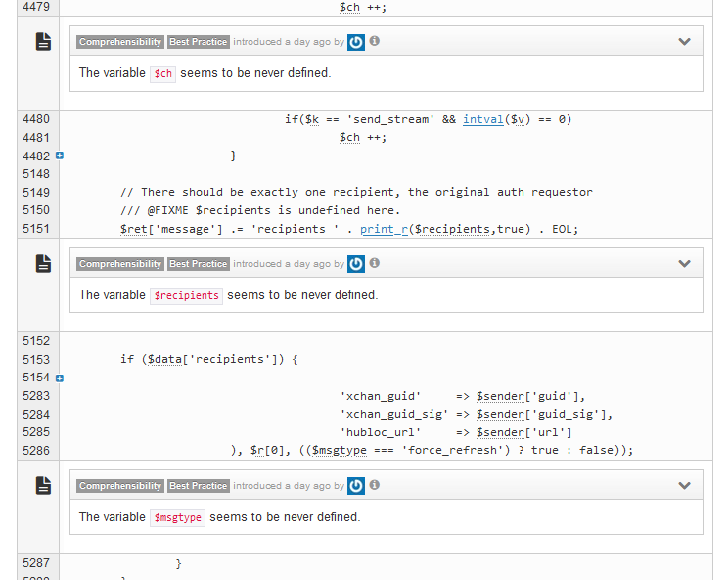Click line number 5151 in the gutter

[x=35, y=229]
